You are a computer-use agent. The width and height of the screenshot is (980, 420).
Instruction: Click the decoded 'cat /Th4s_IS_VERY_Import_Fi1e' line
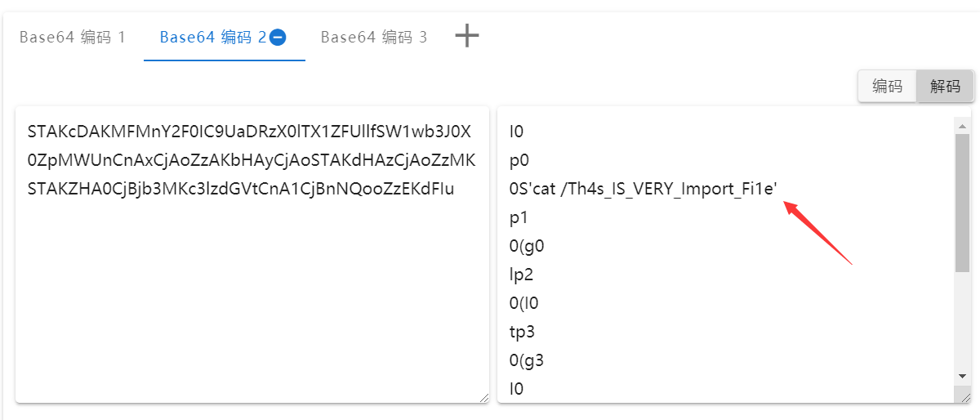coord(644,189)
